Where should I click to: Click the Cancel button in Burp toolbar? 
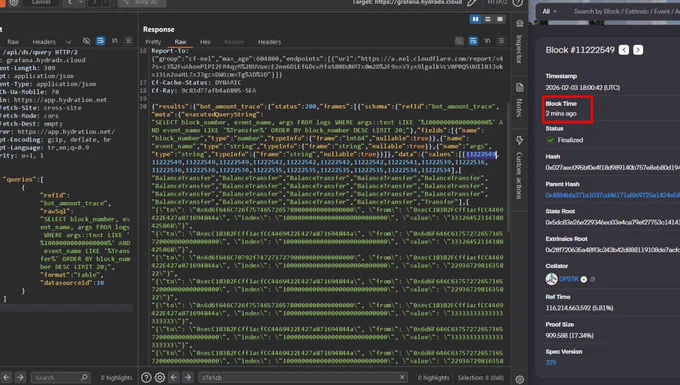[x=41, y=3]
